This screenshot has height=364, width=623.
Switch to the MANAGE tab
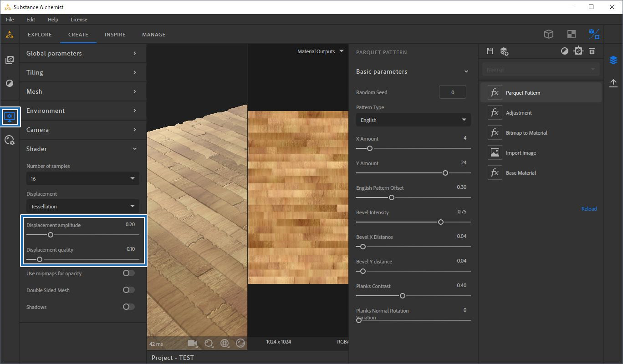(154, 35)
